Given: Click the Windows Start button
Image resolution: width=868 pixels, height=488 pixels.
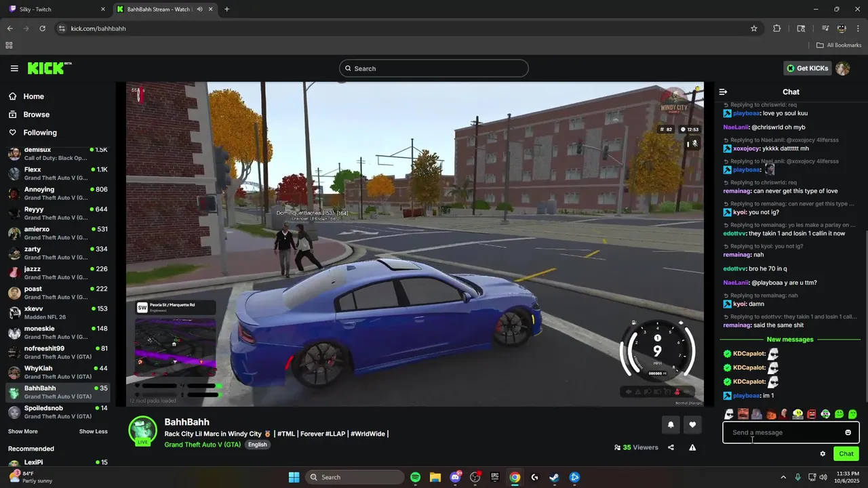Looking at the screenshot, I should point(294,477).
